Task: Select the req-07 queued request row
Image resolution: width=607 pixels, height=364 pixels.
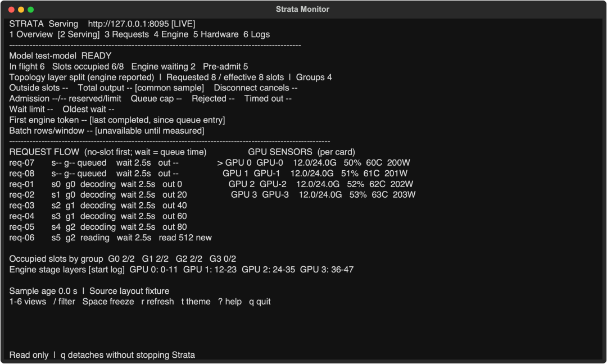Action: [x=94, y=163]
